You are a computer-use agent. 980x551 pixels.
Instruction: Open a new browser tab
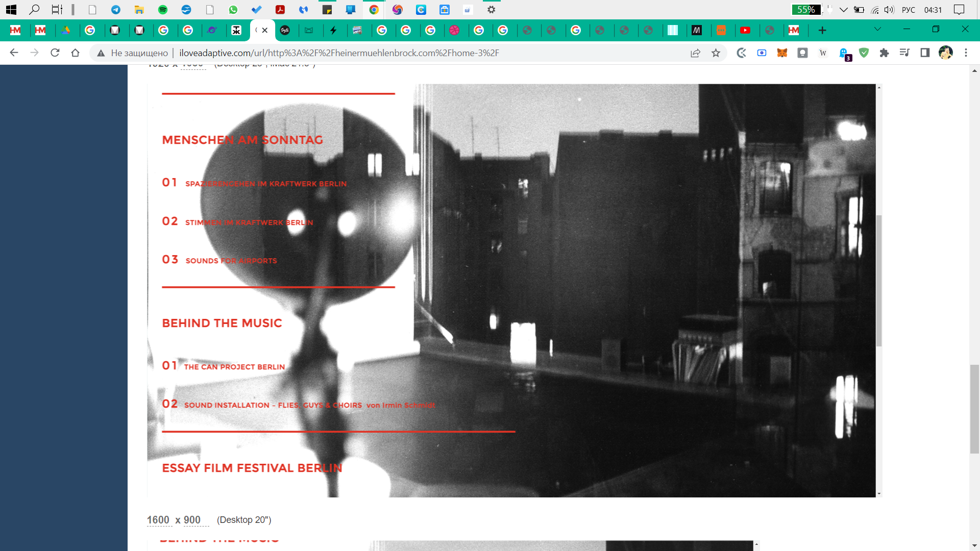click(x=822, y=30)
